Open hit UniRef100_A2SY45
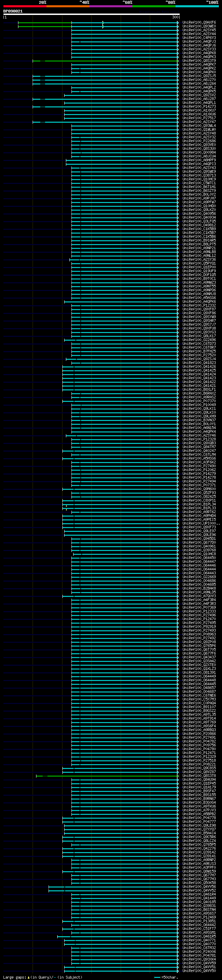Image resolution: width=222 pixels, height=980 pixels. coord(199,30)
